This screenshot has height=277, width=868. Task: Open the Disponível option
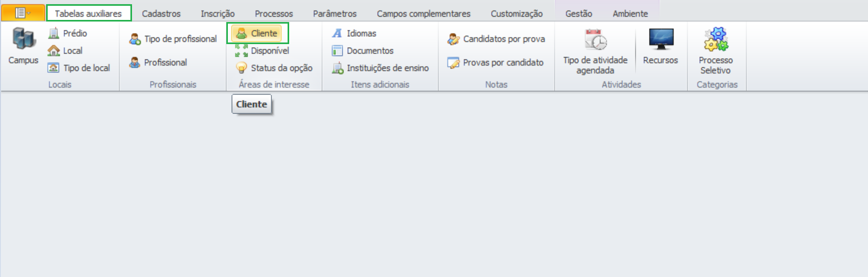[x=270, y=51]
